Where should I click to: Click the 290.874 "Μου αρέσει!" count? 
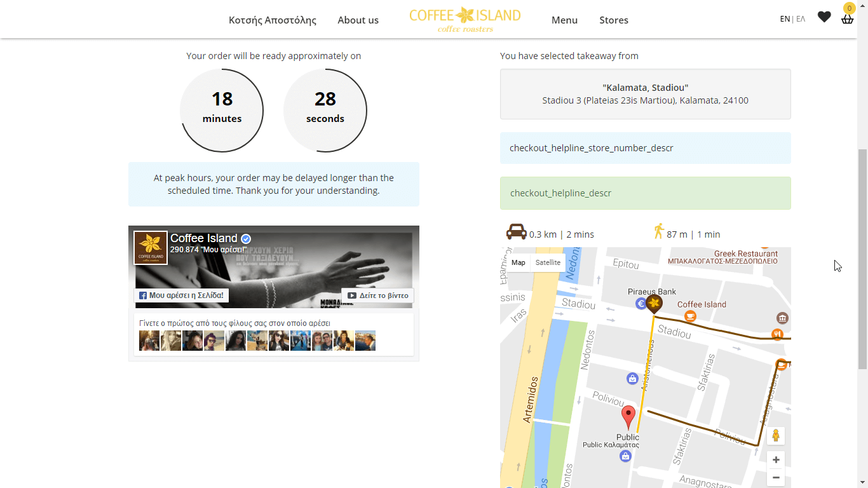pyautogui.click(x=208, y=250)
